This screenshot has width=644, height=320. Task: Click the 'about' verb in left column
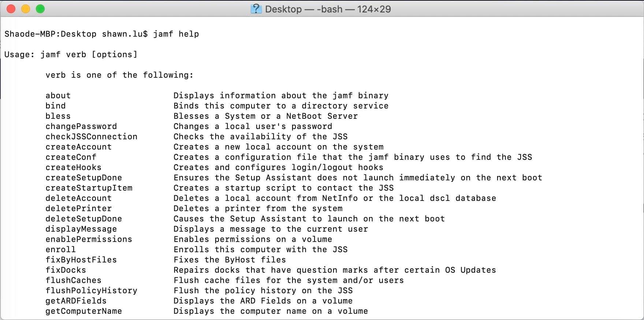click(x=58, y=96)
